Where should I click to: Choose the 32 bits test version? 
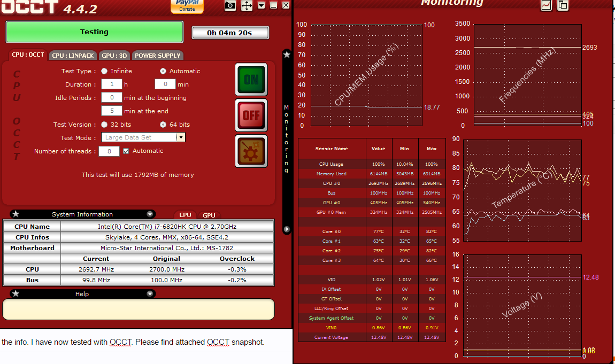104,124
